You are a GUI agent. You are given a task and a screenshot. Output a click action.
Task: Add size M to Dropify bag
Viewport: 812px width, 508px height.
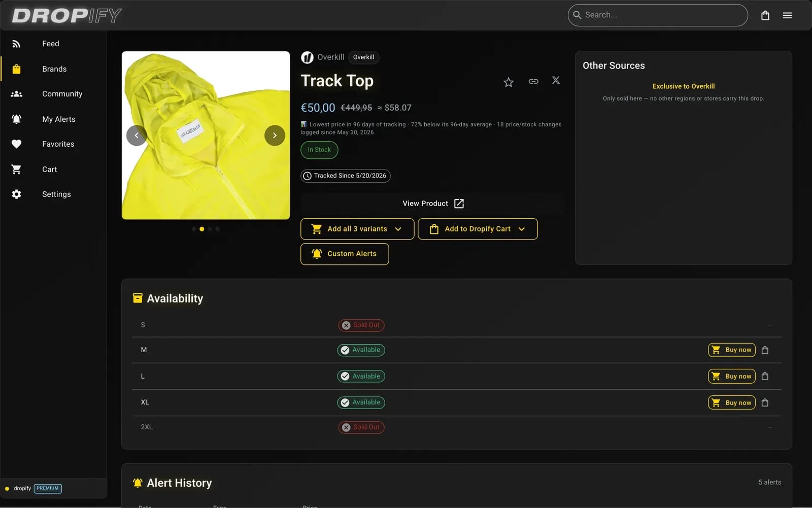(x=765, y=350)
